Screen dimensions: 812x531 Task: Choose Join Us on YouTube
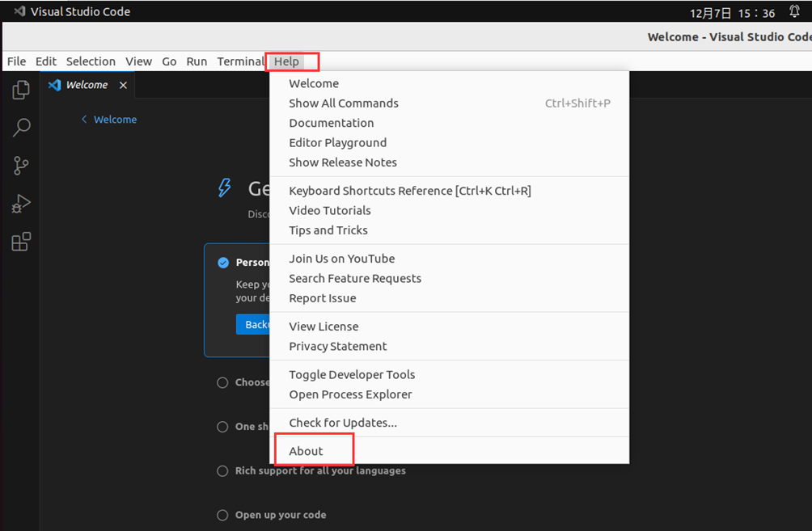pos(450,259)
